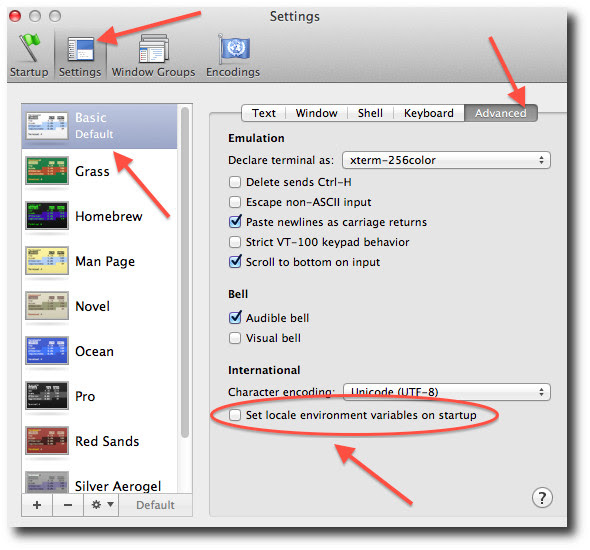This screenshot has height=550, width=590.
Task: Open the Encodings pane
Action: click(233, 56)
